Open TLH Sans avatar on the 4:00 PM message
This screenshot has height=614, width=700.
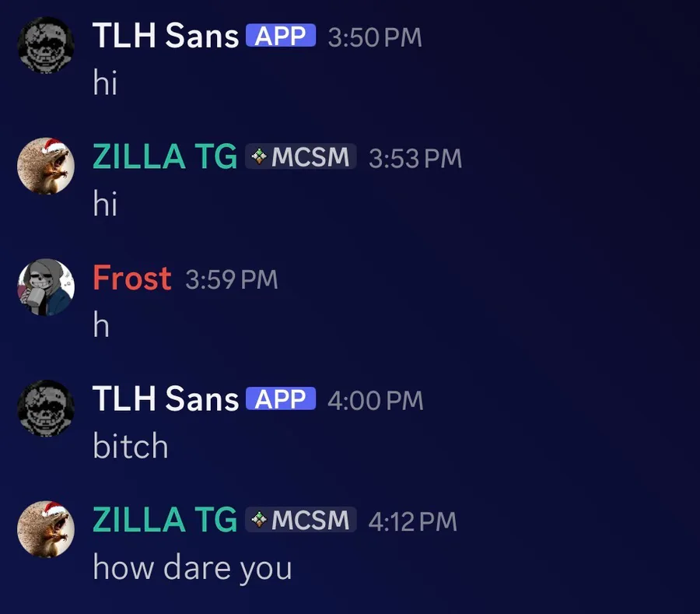click(46, 409)
